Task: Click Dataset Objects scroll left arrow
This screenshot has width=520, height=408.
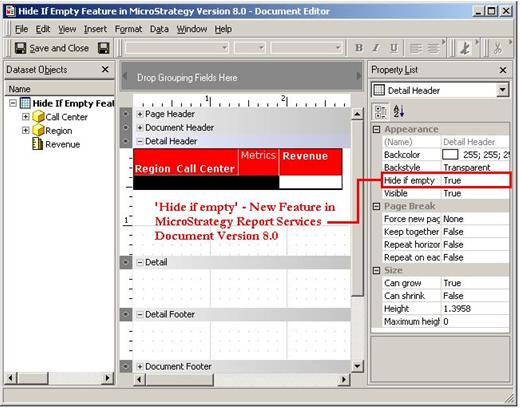Action: coord(10,379)
